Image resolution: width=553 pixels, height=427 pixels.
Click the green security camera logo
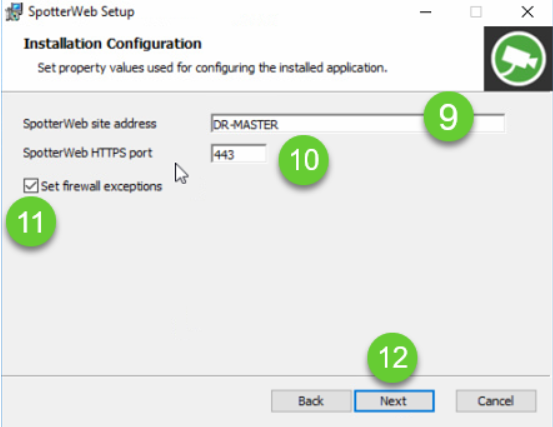coord(518,59)
